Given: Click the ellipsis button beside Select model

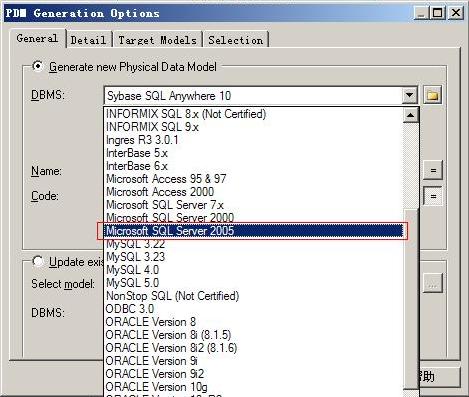Looking at the screenshot, I should click(x=433, y=283).
